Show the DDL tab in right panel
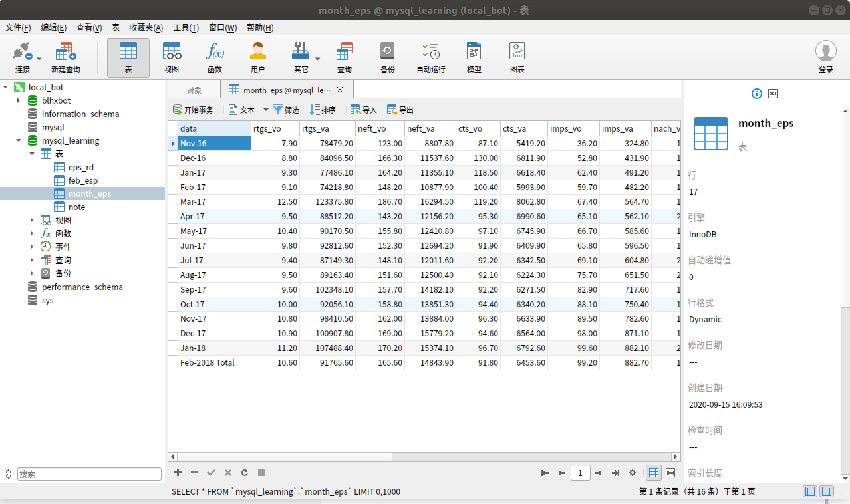The height and width of the screenshot is (504, 850). pos(773,94)
